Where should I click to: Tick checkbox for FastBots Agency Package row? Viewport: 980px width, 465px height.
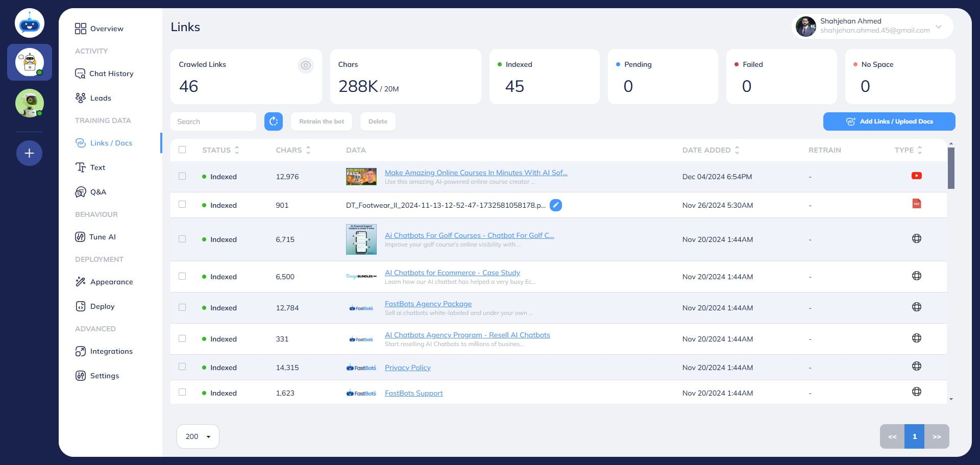182,308
